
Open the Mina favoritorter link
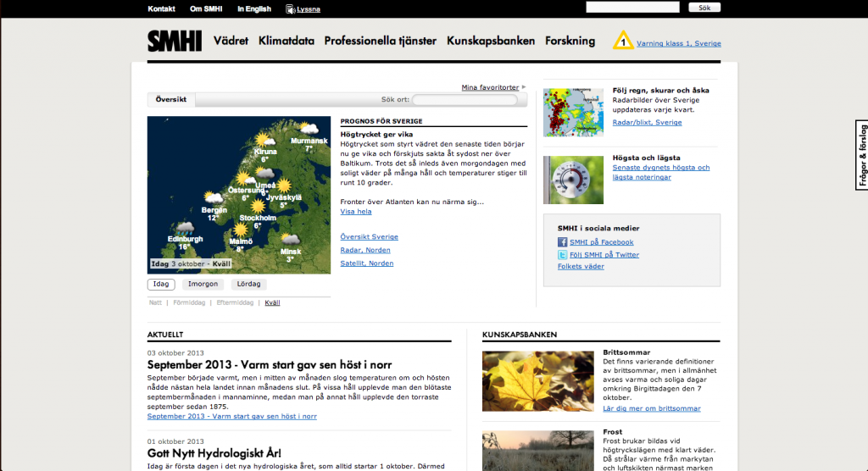tap(490, 87)
